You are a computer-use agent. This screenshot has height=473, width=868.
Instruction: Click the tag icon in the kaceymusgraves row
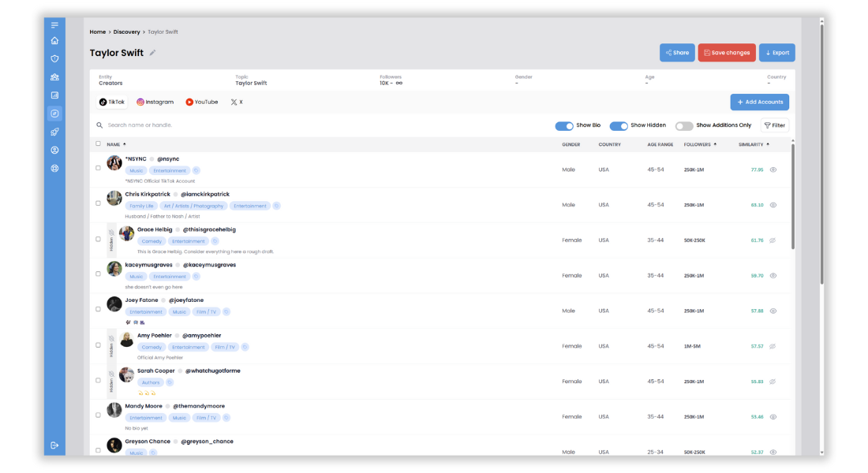pyautogui.click(x=196, y=277)
